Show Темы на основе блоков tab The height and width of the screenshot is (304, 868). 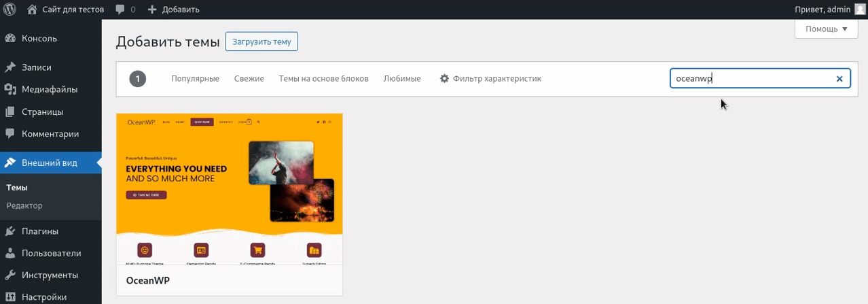[323, 79]
